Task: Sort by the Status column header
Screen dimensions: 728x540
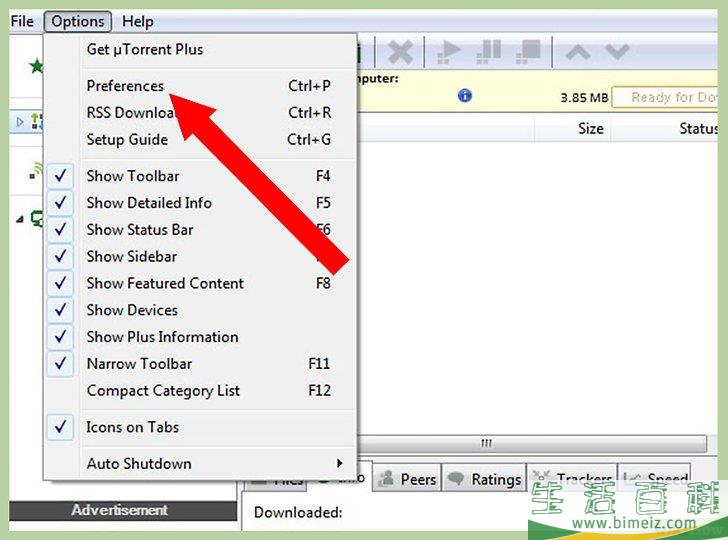Action: tap(665, 128)
